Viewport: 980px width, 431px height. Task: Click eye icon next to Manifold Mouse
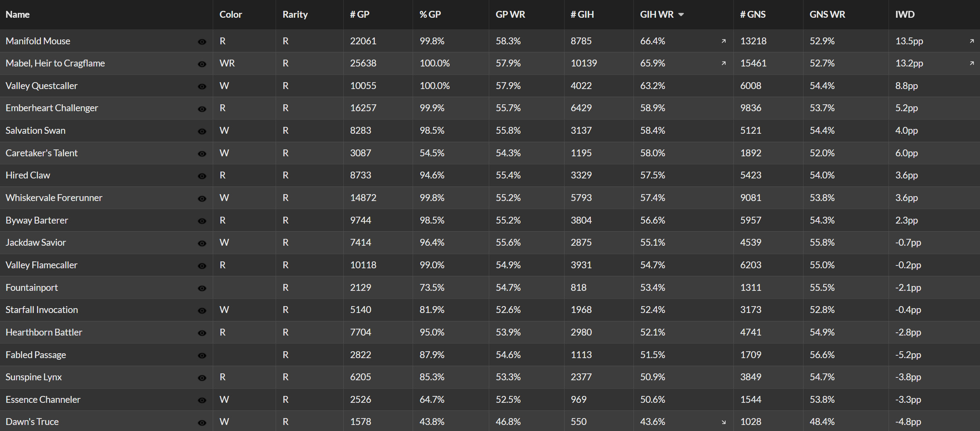point(202,41)
